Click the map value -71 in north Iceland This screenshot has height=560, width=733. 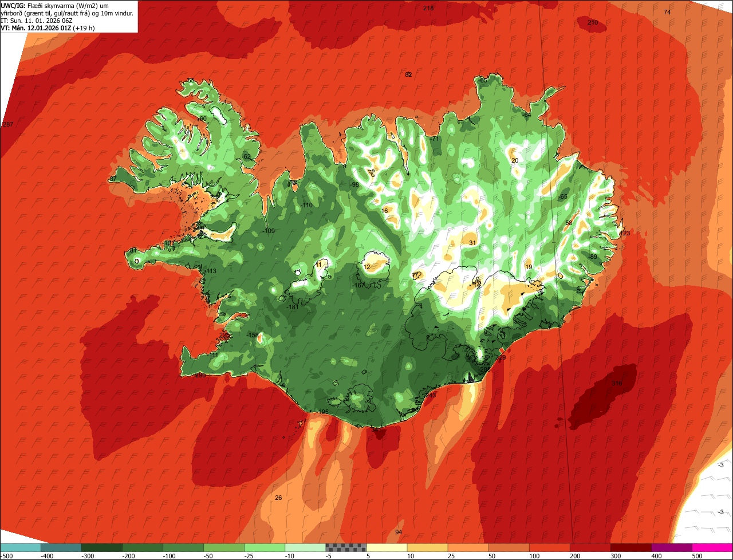pyautogui.click(x=435, y=139)
